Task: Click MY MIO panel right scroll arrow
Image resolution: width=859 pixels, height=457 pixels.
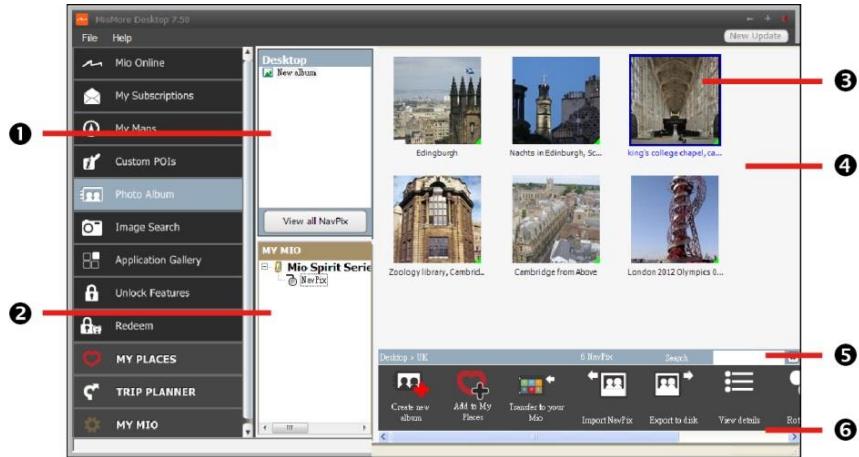Action: (364, 427)
